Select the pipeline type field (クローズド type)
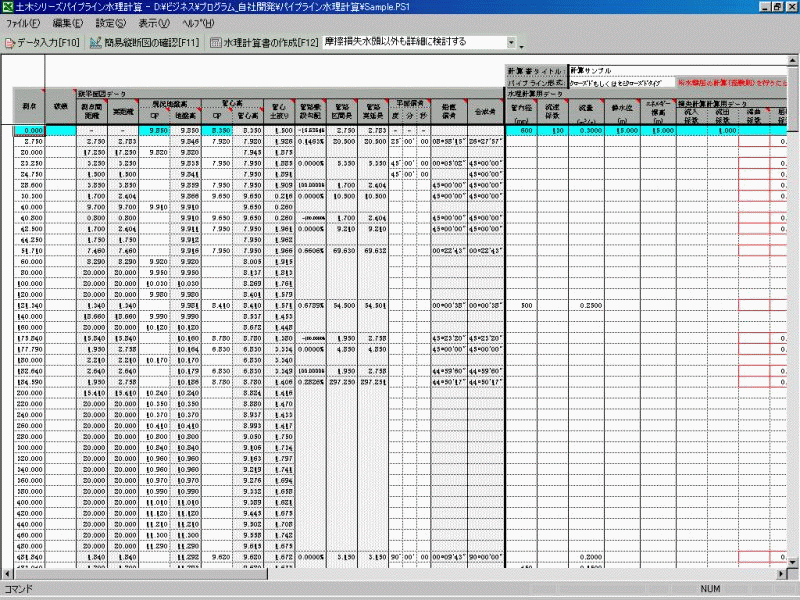This screenshot has width=800, height=600. tap(620, 82)
